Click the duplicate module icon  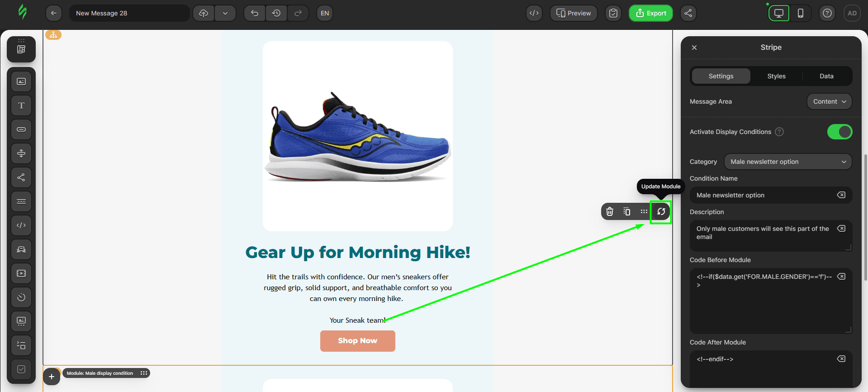627,211
